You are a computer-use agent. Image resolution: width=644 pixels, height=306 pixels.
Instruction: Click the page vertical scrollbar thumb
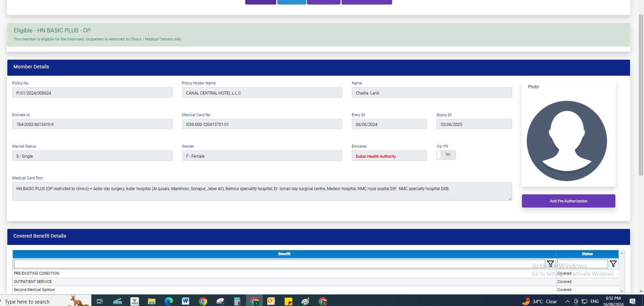(x=641, y=94)
